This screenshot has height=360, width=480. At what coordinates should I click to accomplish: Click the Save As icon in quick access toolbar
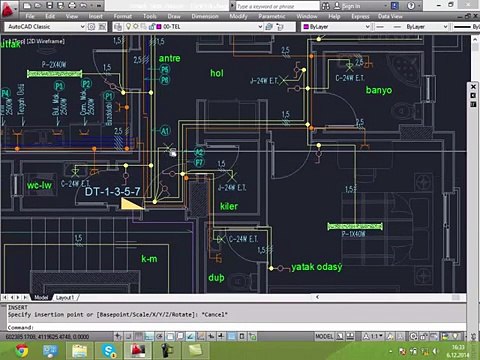coord(60,6)
